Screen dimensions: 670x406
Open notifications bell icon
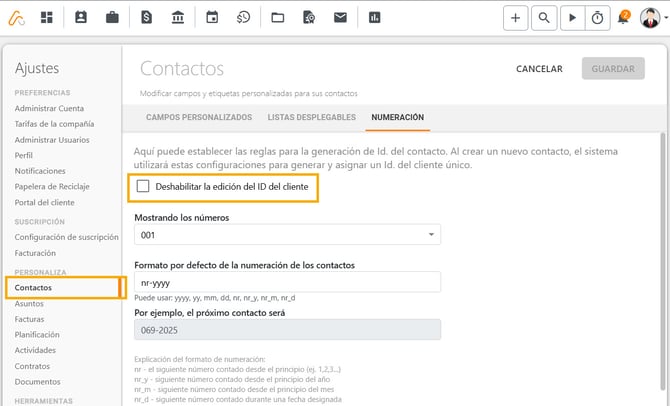point(623,18)
